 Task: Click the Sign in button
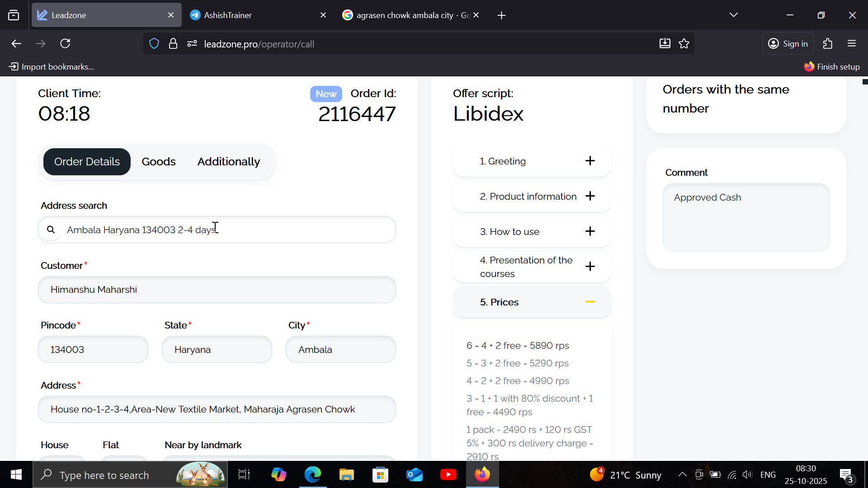pos(788,43)
